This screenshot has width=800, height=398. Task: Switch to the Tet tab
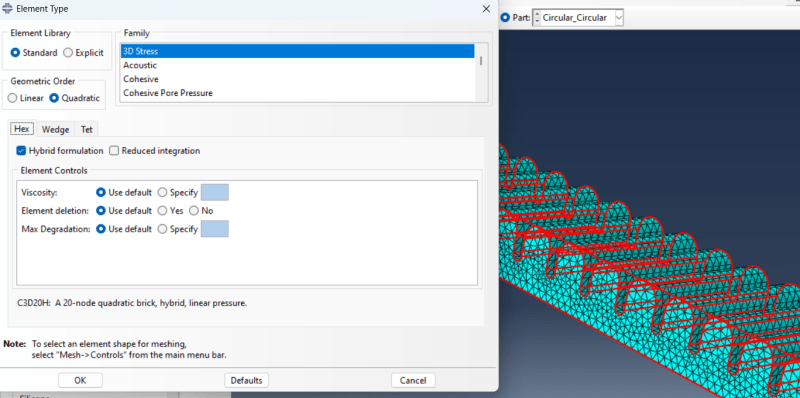click(87, 130)
